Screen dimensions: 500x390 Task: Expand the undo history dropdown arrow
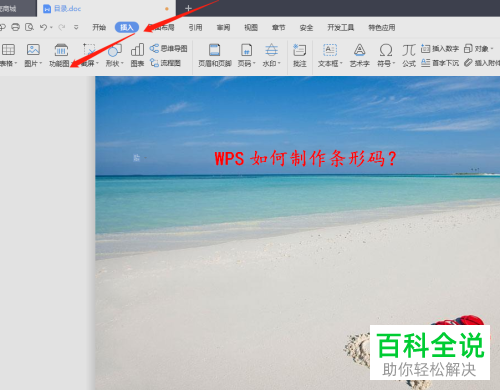click(51, 27)
